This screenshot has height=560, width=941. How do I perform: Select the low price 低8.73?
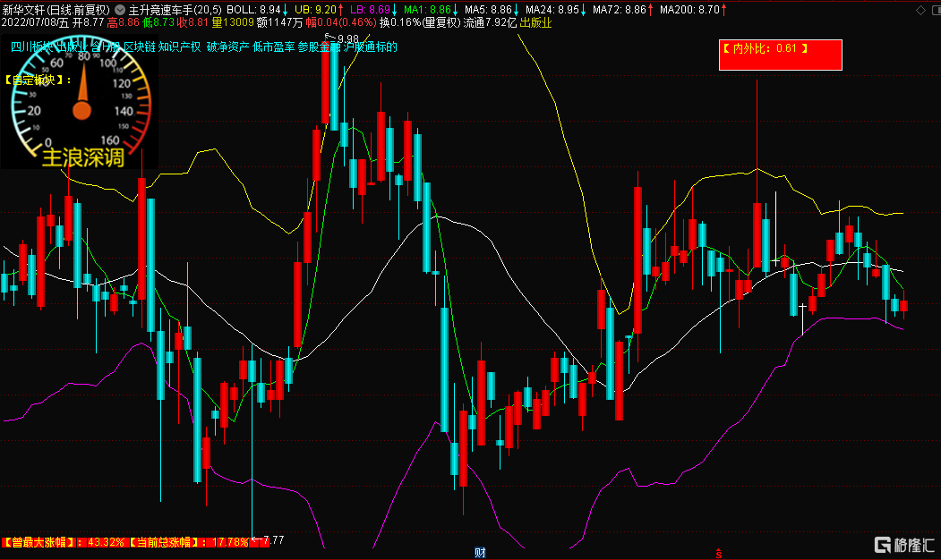click(x=158, y=22)
